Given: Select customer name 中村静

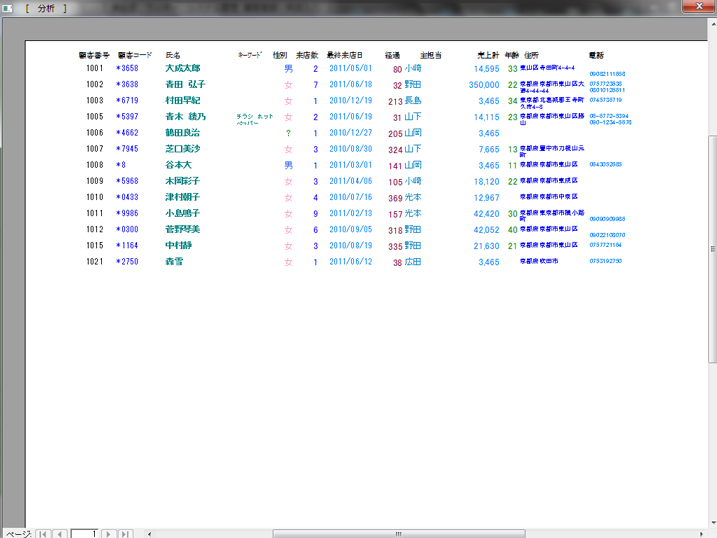Looking at the screenshot, I should pos(178,245).
